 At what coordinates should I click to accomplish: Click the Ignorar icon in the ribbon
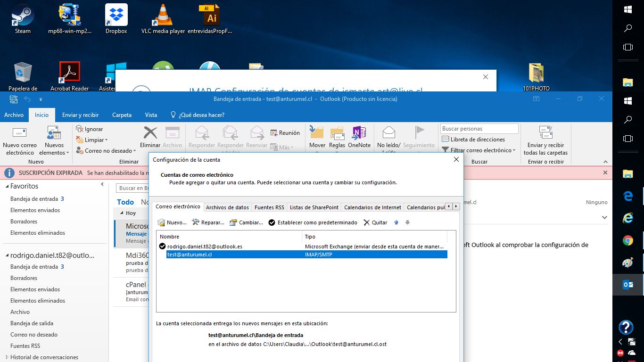point(80,129)
